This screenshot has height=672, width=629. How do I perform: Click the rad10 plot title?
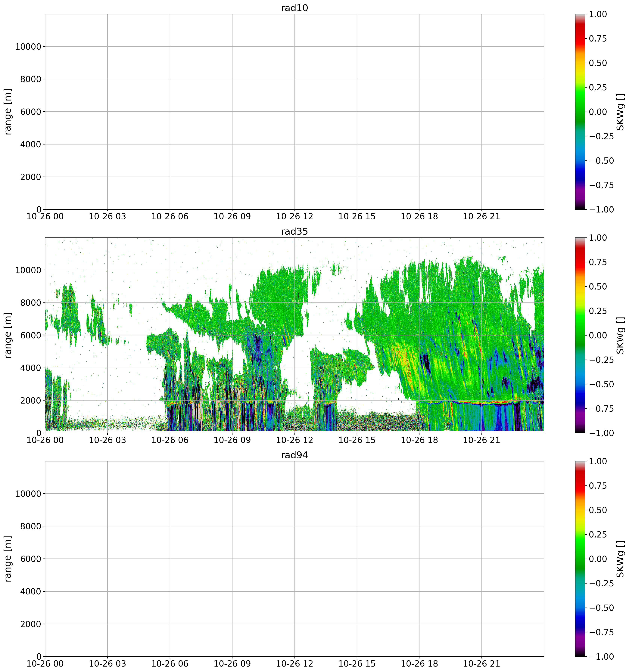point(294,8)
